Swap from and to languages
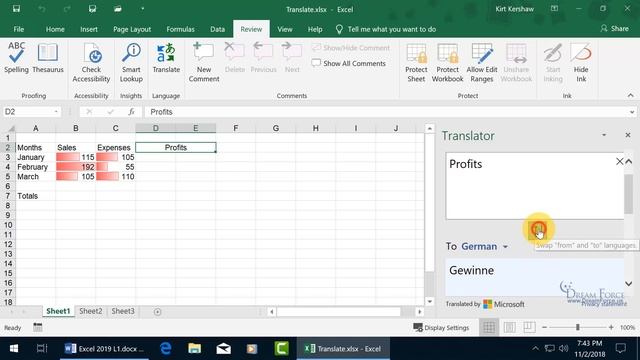 (537, 230)
